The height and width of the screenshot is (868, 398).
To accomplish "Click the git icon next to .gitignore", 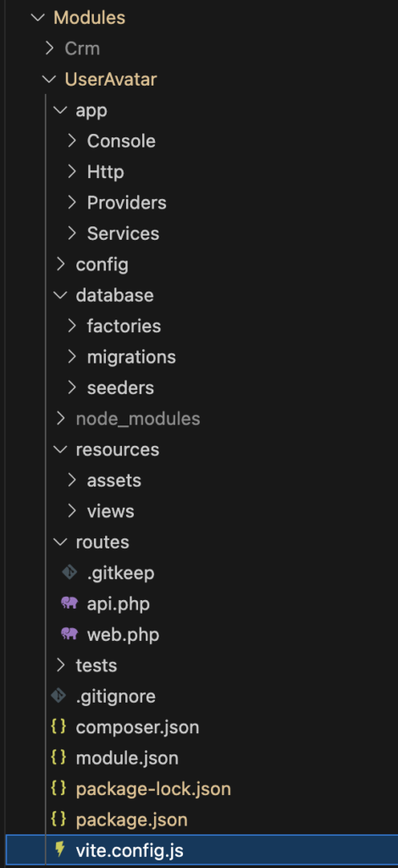I will coord(58,696).
